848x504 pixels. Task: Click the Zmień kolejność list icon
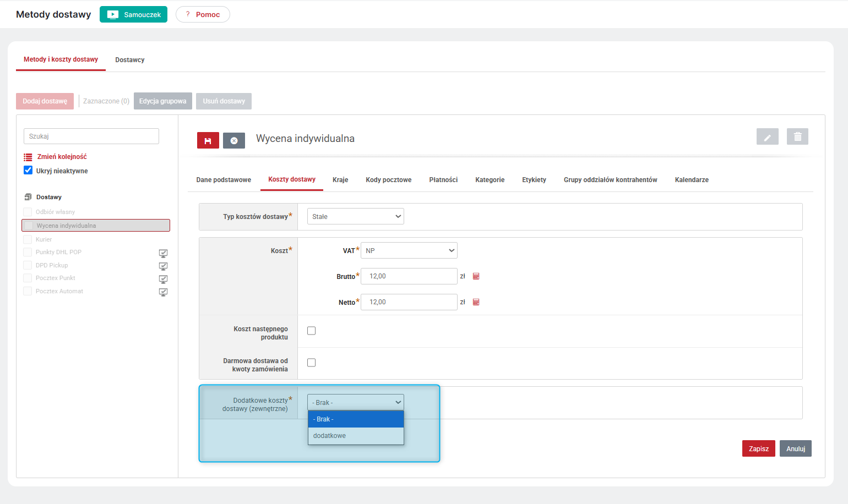click(x=28, y=157)
